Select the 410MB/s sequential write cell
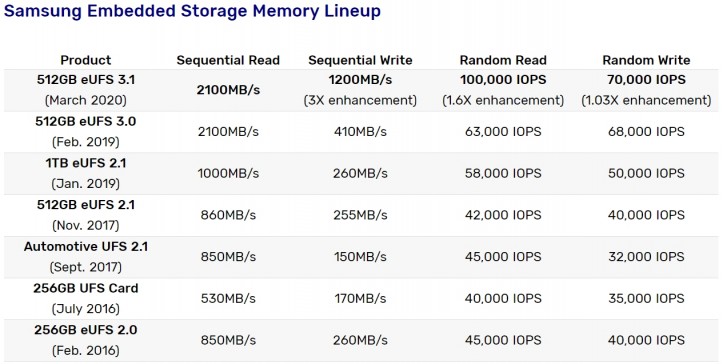The width and height of the screenshot is (727, 364). (360, 132)
